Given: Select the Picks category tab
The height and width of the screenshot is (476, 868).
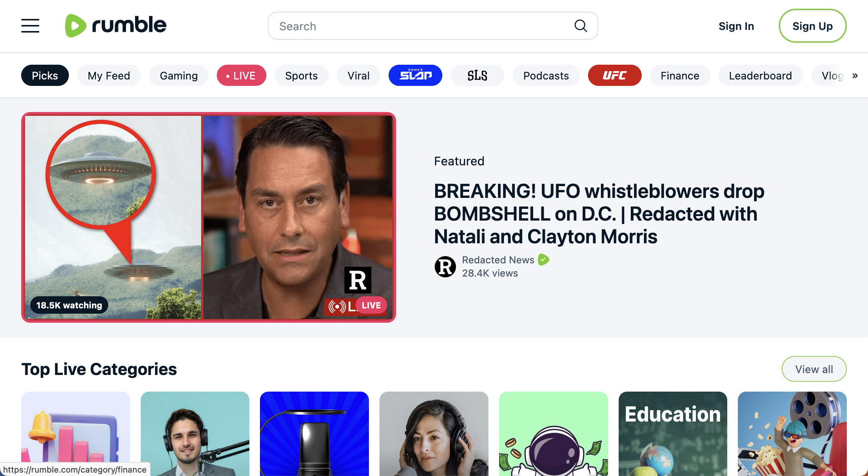Looking at the screenshot, I should click(45, 75).
